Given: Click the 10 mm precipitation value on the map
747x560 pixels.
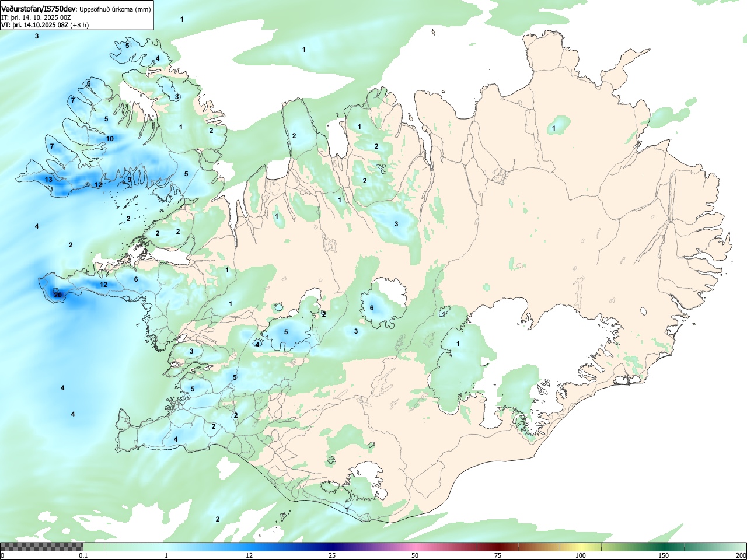Looking at the screenshot, I should 110,139.
